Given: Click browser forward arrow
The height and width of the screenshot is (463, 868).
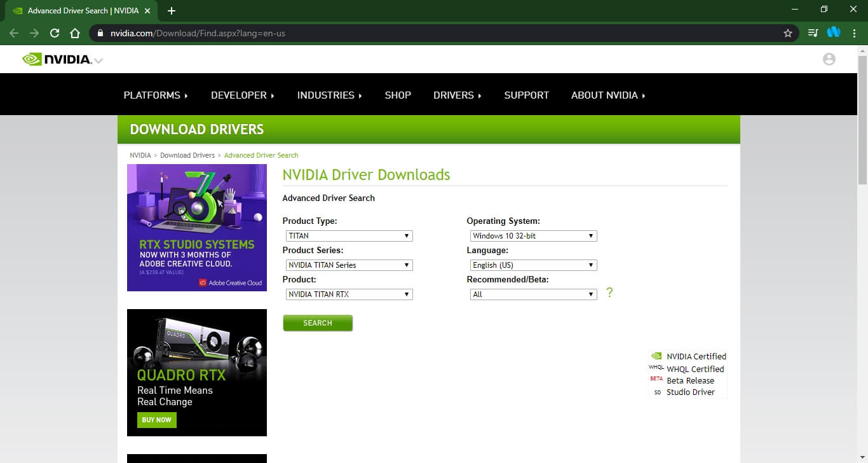Looking at the screenshot, I should tap(34, 33).
